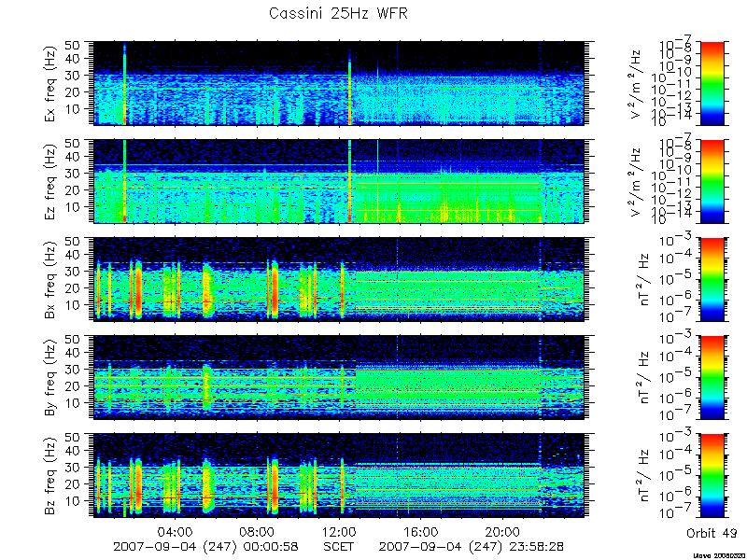Click the 10^-7 label below Bz color bar
This screenshot has height=560, width=747.
tap(676, 512)
